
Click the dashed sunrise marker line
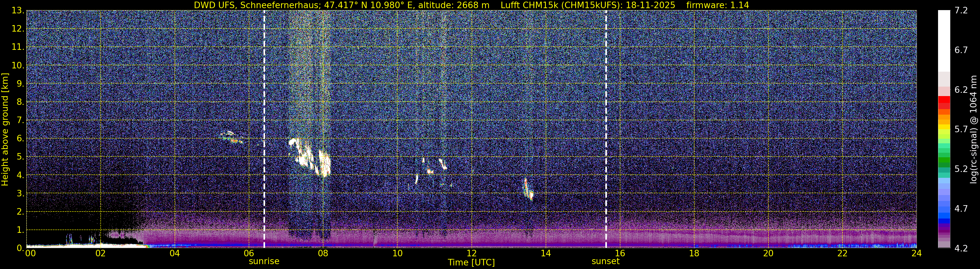[264, 129]
